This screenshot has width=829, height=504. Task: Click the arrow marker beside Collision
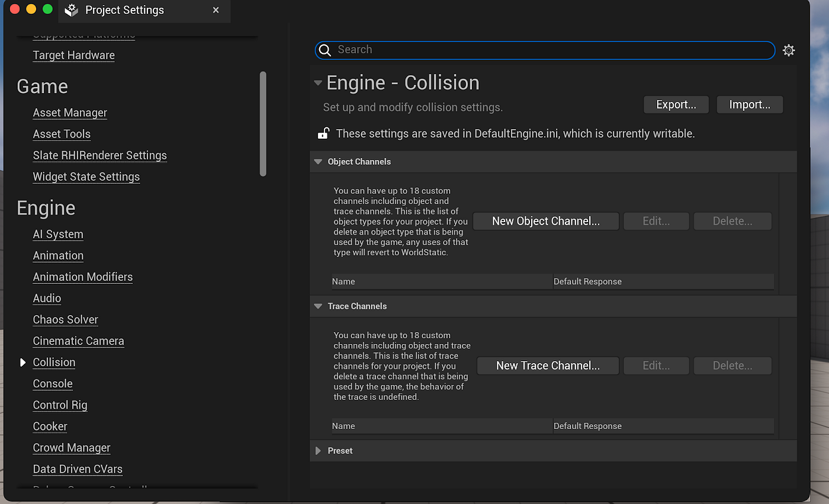pos(23,362)
